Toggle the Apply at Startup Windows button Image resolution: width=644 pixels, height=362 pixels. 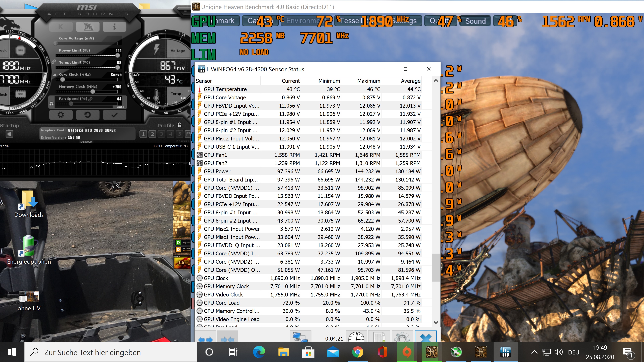[x=10, y=134]
